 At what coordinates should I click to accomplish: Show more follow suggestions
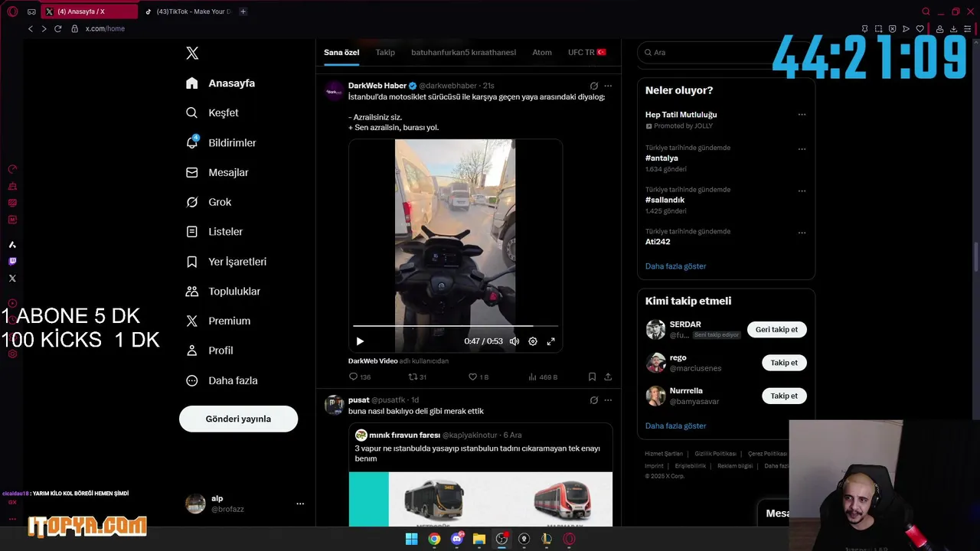click(x=675, y=425)
